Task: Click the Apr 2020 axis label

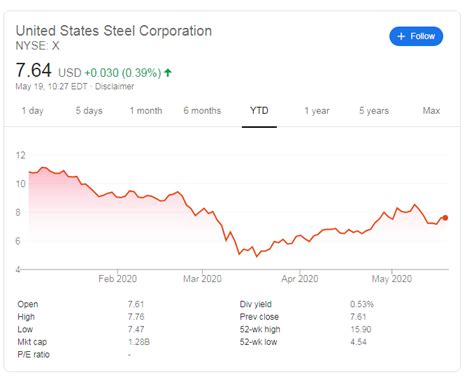Action: (x=300, y=279)
